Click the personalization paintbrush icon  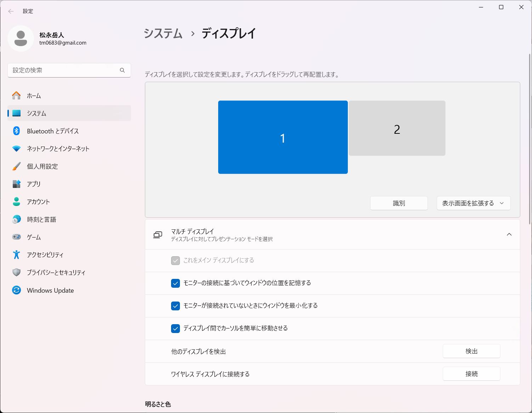click(x=16, y=166)
